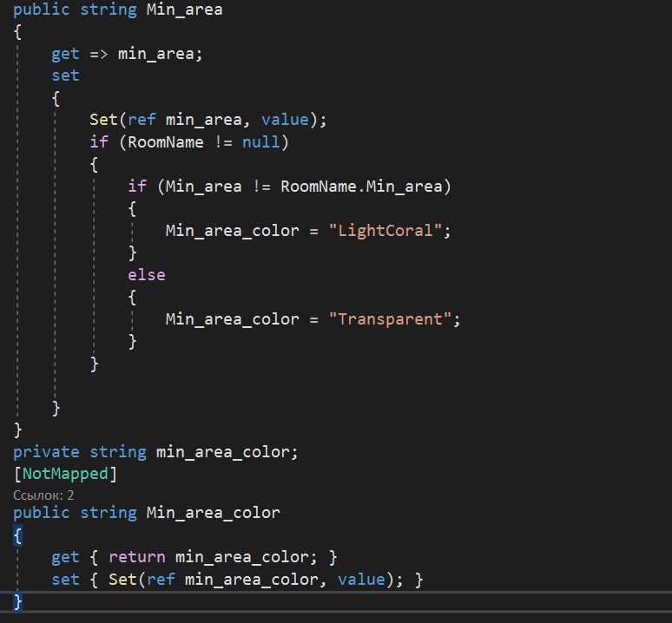
Task: Click the 'Ссылок: 2' CodeLens link
Action: click(x=43, y=495)
